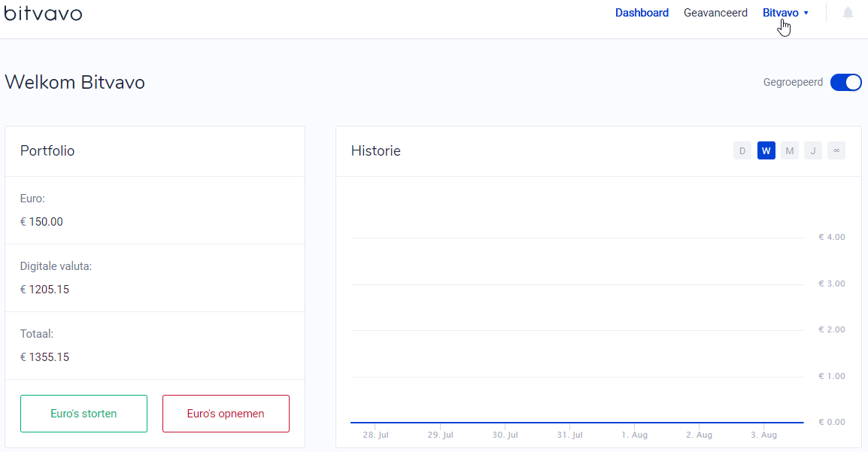
Task: Select the J (year) history range
Action: point(813,150)
